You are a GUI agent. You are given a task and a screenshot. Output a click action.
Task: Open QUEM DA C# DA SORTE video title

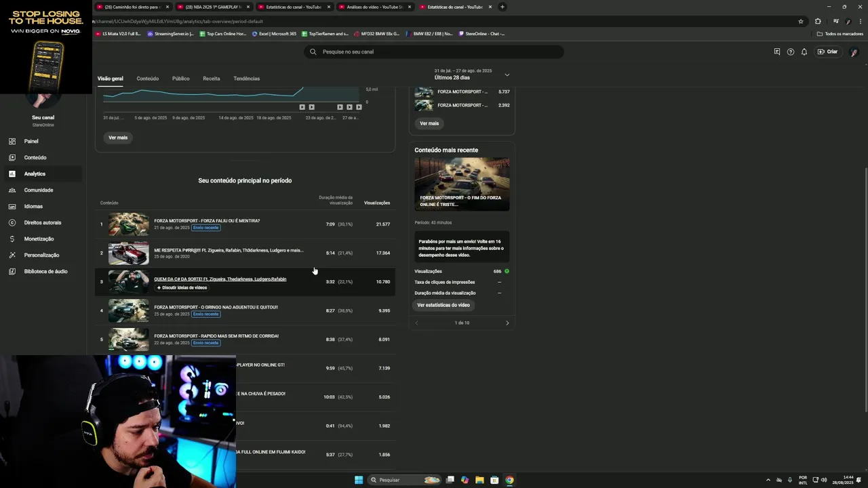click(x=220, y=279)
